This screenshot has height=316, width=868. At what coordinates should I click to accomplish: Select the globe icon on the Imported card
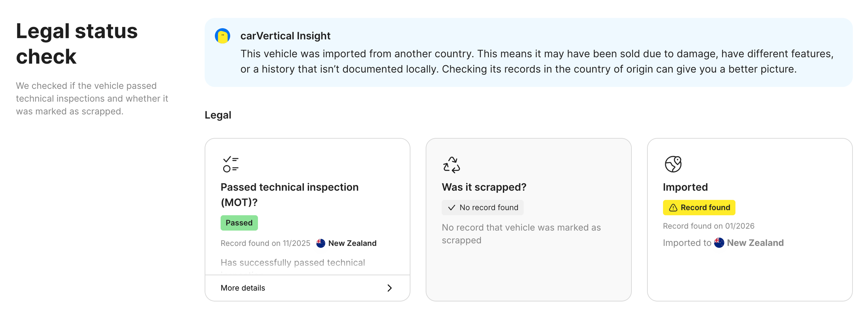[x=673, y=164]
